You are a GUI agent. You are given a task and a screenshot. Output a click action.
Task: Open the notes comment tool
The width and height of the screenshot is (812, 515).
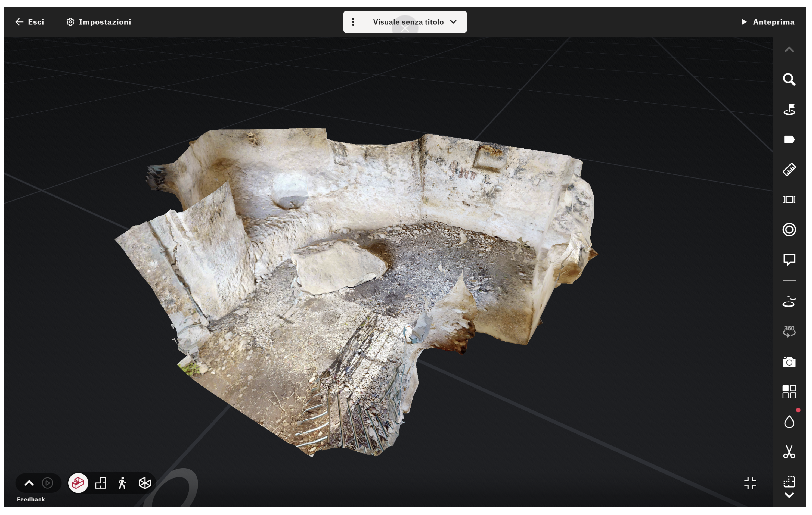tap(789, 260)
